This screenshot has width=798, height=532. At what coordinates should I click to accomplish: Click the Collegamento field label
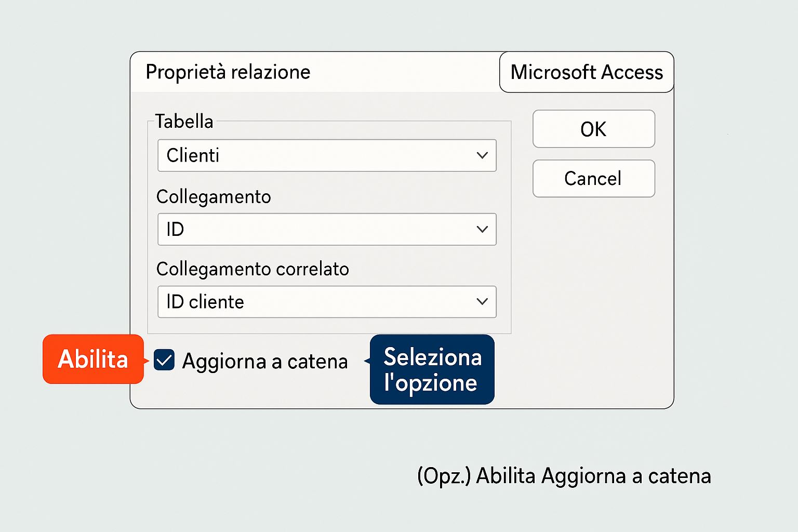214,197
